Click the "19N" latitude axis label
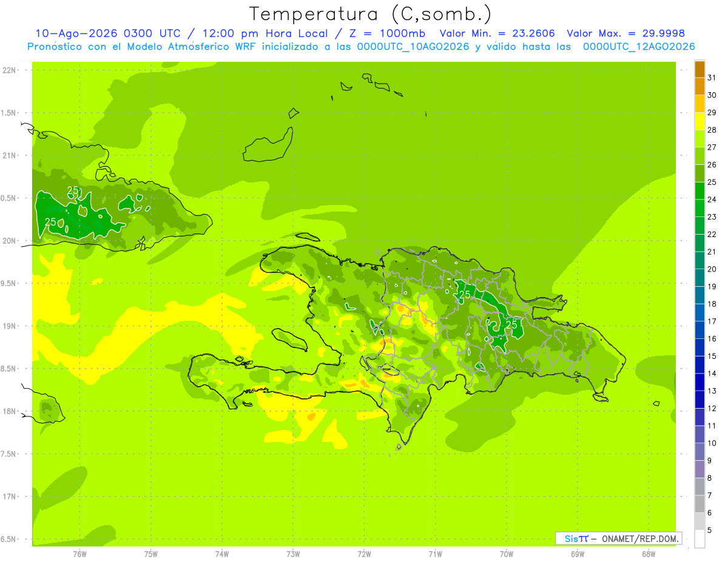The height and width of the screenshot is (562, 728). pyautogui.click(x=9, y=326)
